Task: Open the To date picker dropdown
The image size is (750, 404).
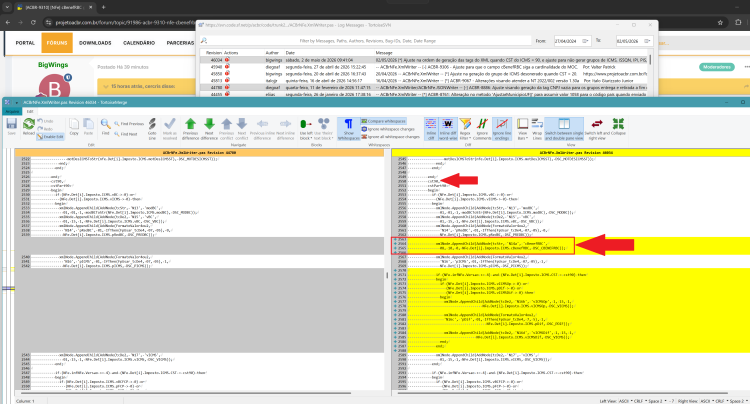Action: point(647,41)
